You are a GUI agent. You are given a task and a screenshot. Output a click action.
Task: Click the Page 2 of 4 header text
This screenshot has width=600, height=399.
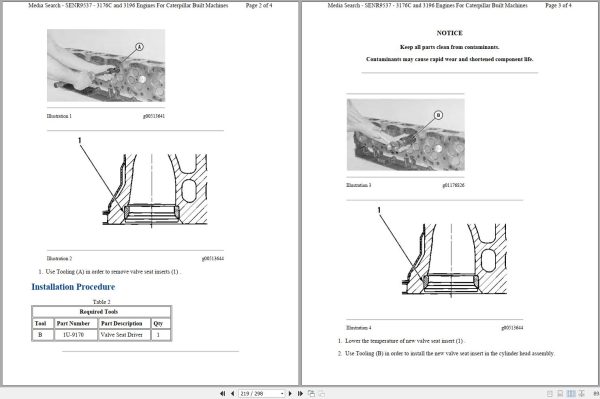(259, 5)
